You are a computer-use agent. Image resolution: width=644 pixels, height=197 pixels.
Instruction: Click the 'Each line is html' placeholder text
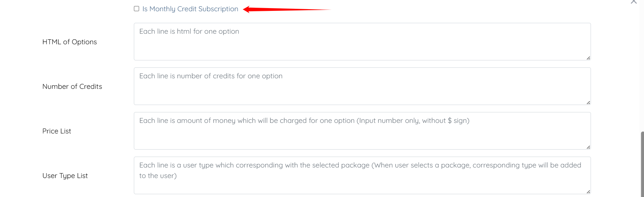tap(189, 31)
